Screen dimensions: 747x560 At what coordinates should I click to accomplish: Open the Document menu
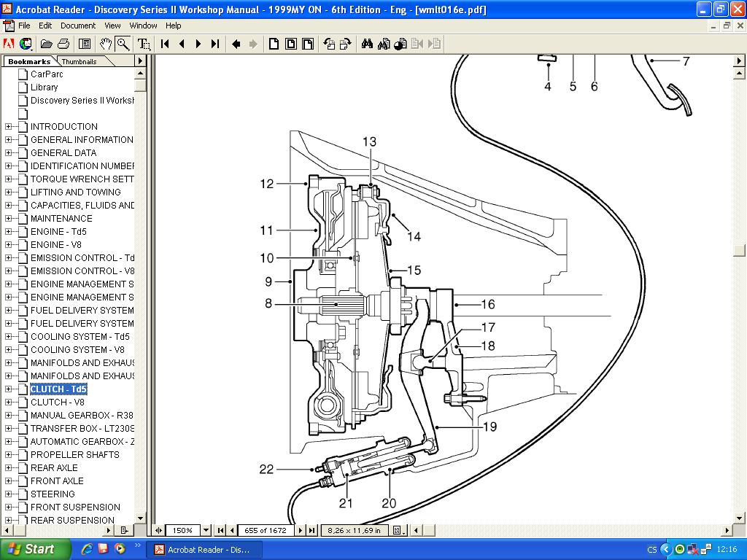[78, 26]
